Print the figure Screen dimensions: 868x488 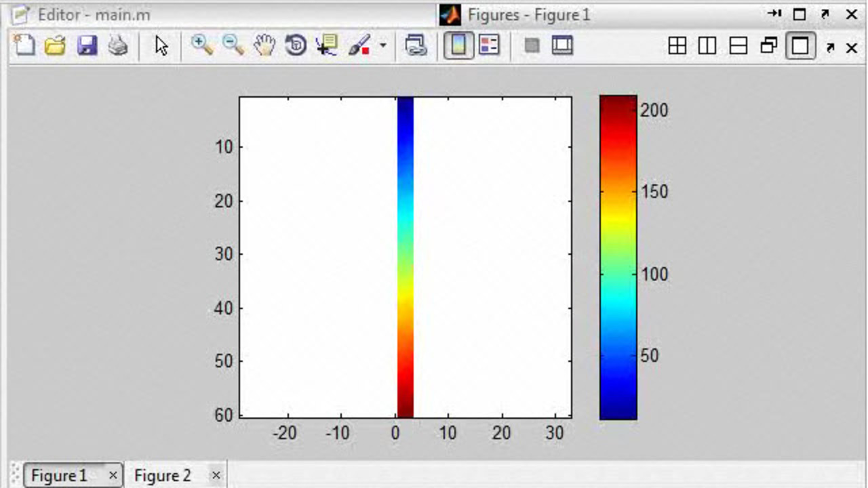118,45
